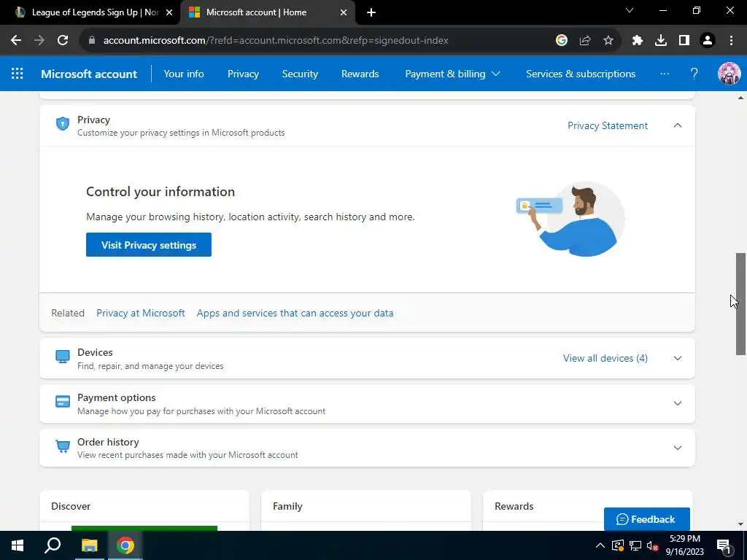The image size is (747, 560).
Task: Open View all devices (4) link
Action: tap(605, 358)
